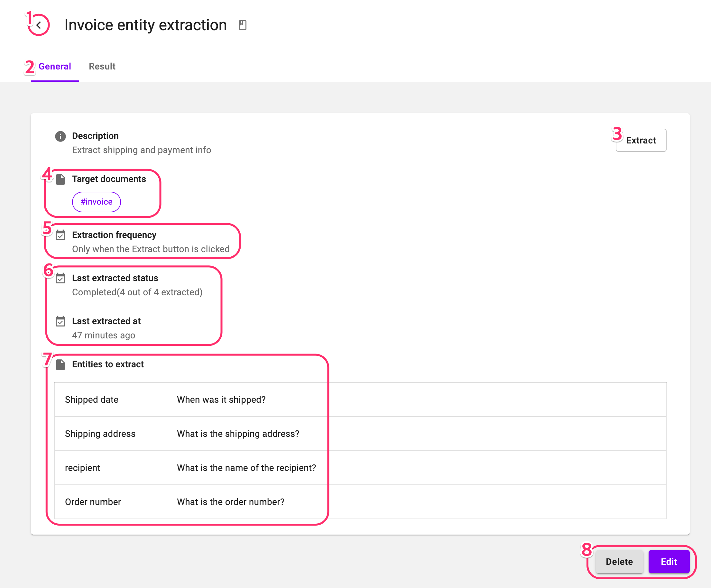Click the Entities to extract document icon
The width and height of the screenshot is (711, 588).
(x=60, y=364)
